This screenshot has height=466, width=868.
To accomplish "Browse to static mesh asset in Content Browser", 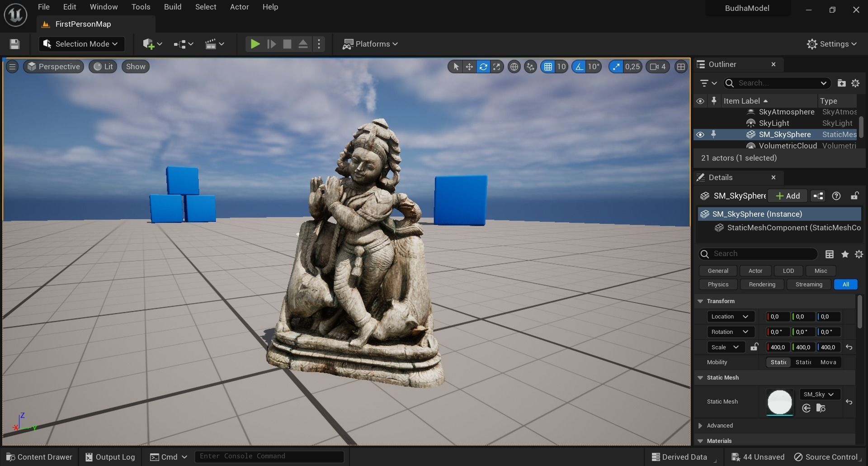I will click(821, 409).
